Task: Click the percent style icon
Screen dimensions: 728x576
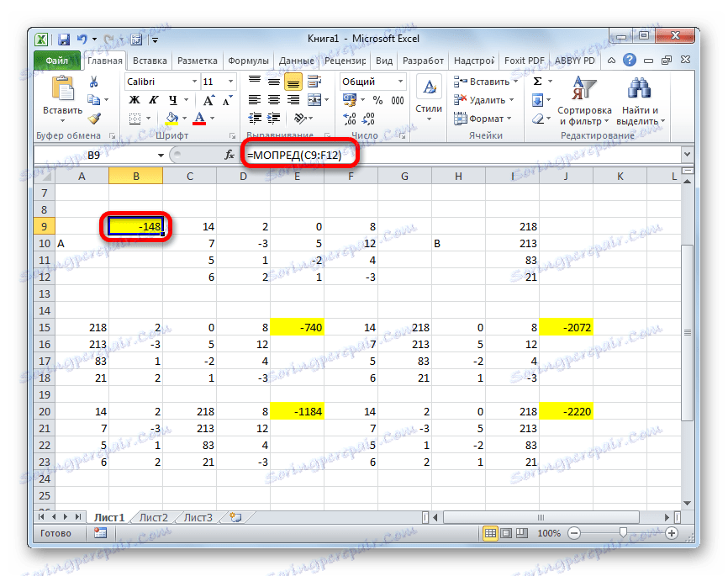Action: coord(378,100)
